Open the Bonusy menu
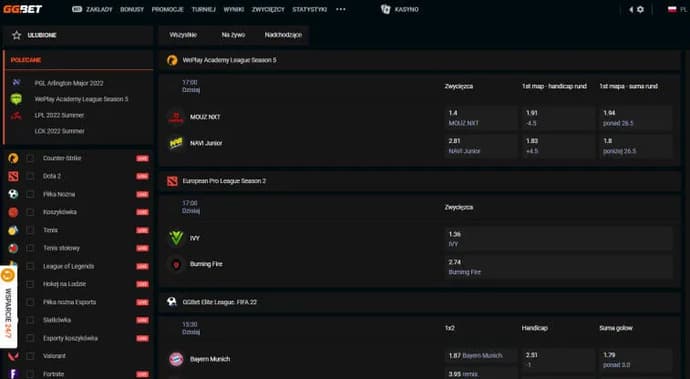The width and height of the screenshot is (690, 379). click(132, 9)
